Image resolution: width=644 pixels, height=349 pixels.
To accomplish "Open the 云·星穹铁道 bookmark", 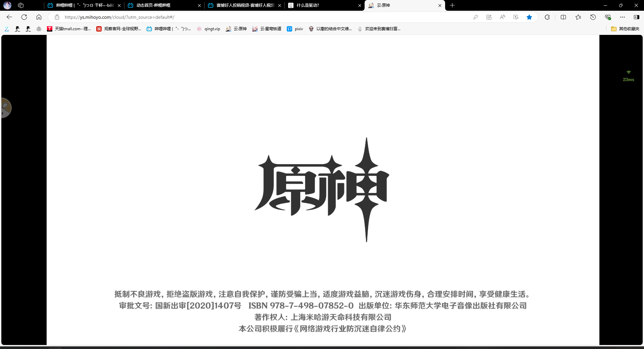I will point(267,29).
